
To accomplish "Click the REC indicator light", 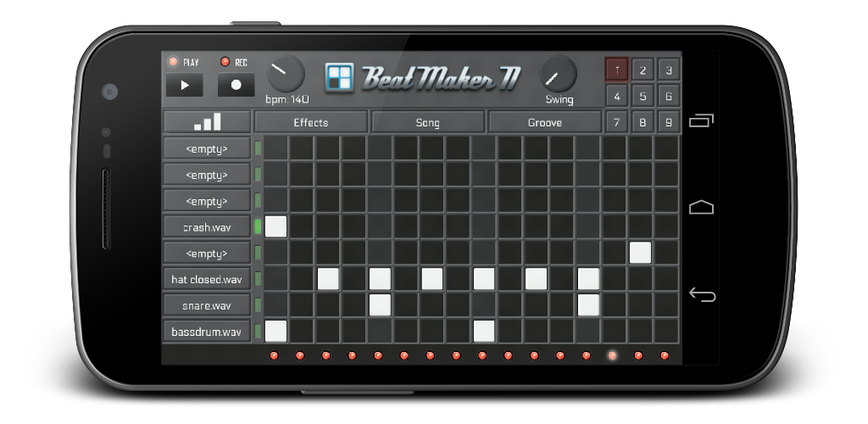I will click(x=225, y=62).
